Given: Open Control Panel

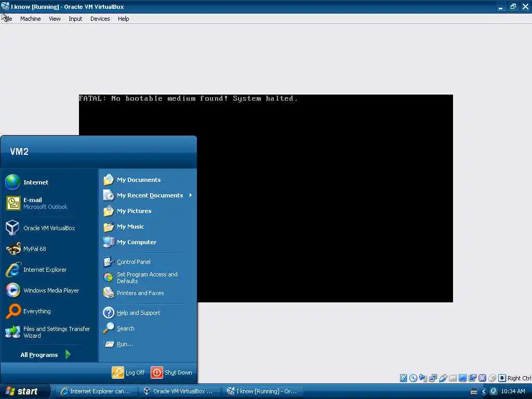Looking at the screenshot, I should click(x=148, y=262).
